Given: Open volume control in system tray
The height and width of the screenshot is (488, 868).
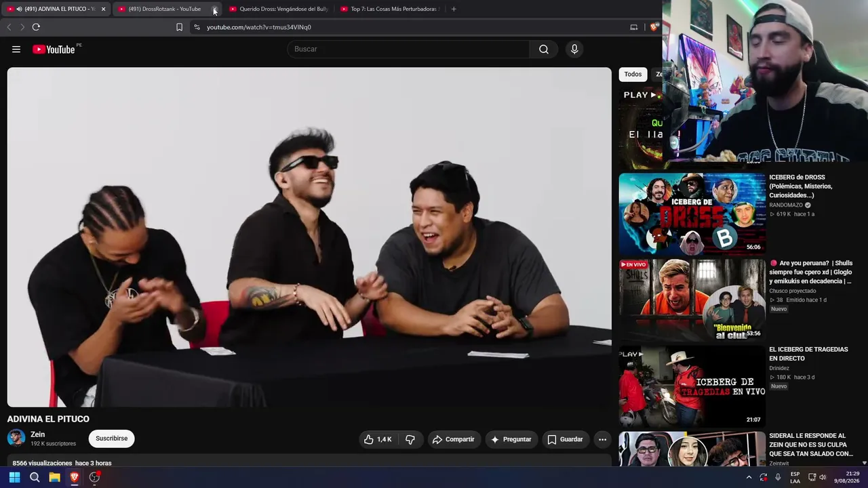Looking at the screenshot, I should (823, 477).
